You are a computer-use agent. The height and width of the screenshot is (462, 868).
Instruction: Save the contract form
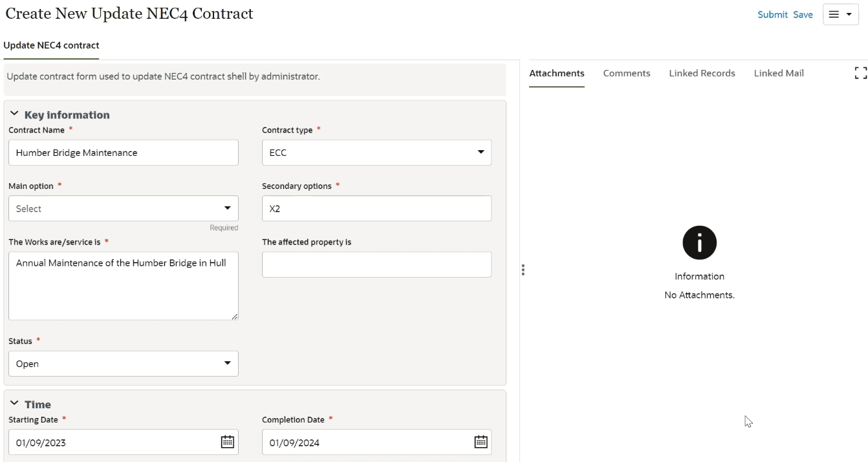(803, 15)
